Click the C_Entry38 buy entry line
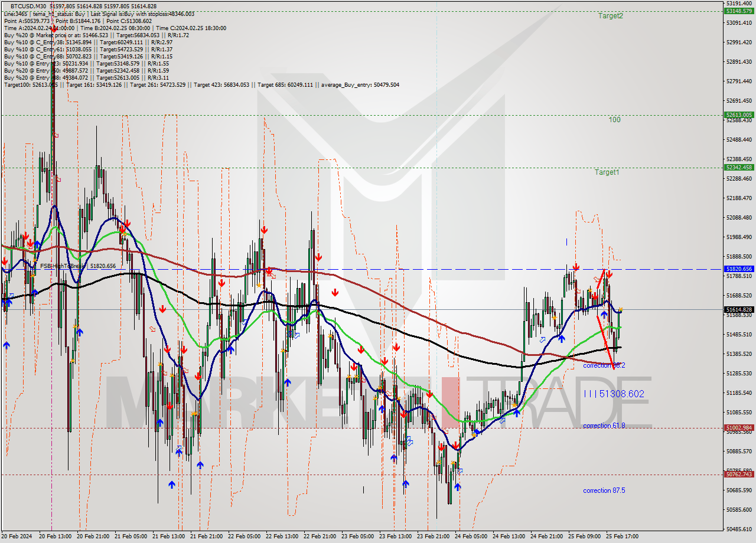This screenshot has width=756, height=543. (x=88, y=42)
